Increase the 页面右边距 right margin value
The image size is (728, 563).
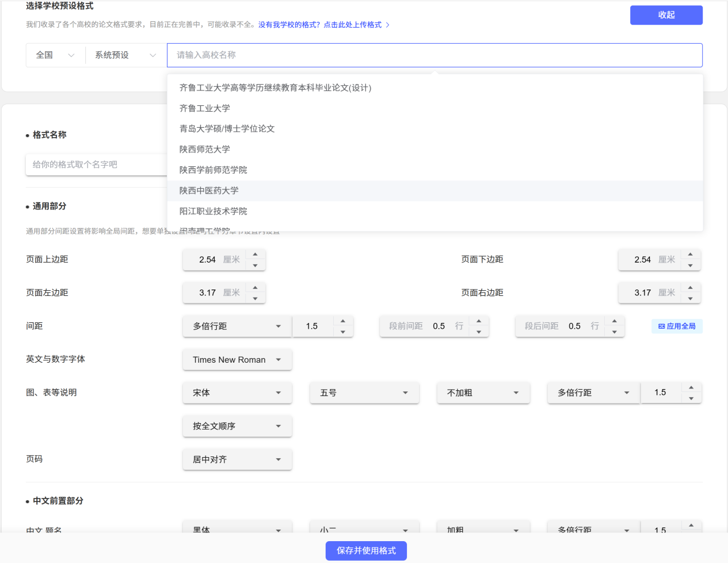(690, 287)
